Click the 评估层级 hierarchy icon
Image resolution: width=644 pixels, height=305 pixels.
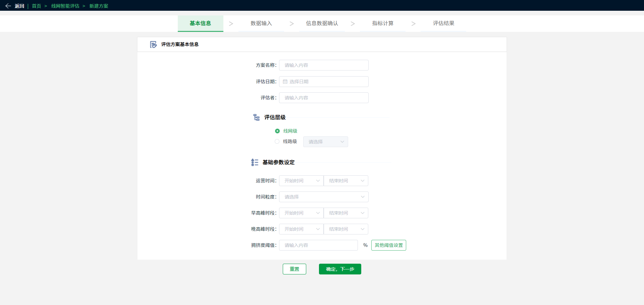pos(257,117)
